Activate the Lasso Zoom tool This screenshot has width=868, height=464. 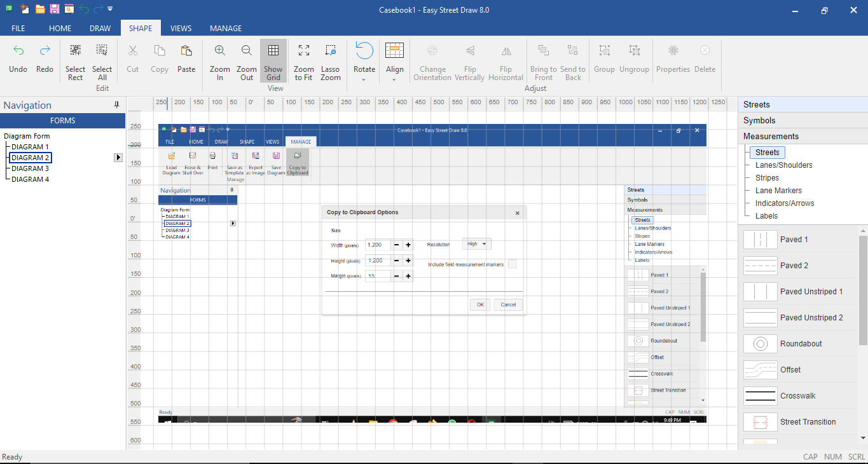point(331,62)
